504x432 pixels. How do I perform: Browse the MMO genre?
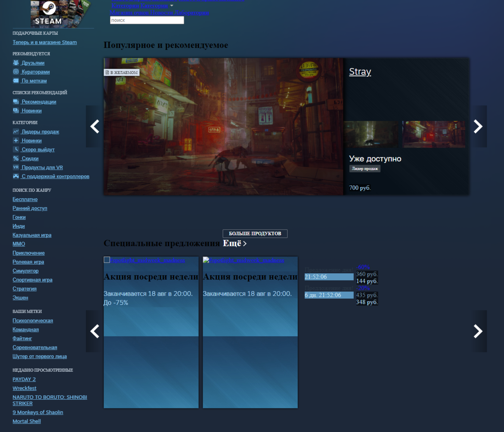[19, 244]
